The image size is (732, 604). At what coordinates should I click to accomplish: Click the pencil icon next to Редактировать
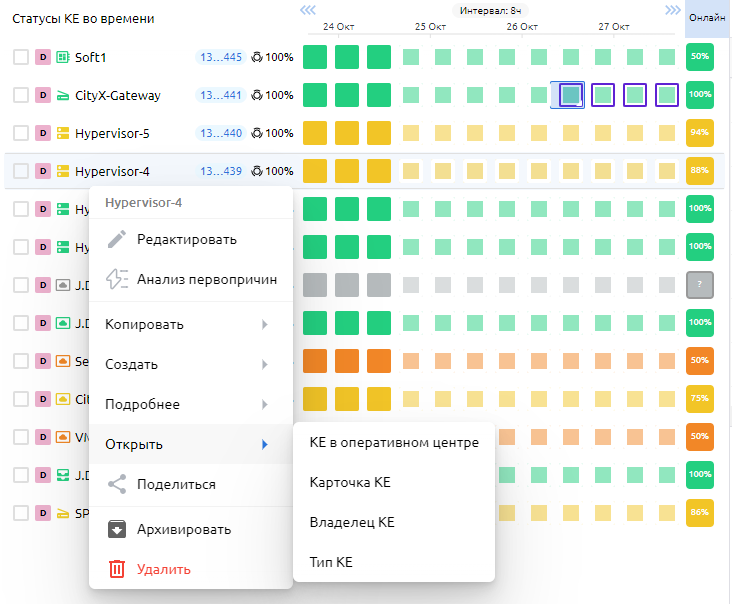pyautogui.click(x=117, y=240)
